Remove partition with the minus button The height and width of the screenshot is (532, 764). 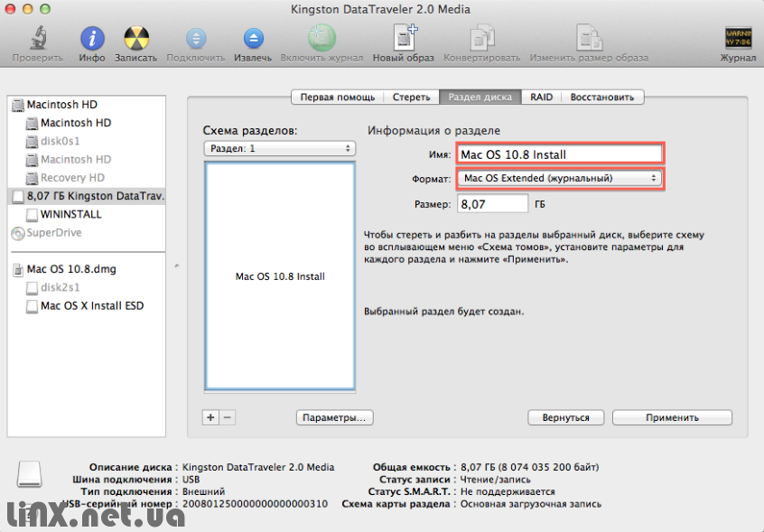coord(228,417)
